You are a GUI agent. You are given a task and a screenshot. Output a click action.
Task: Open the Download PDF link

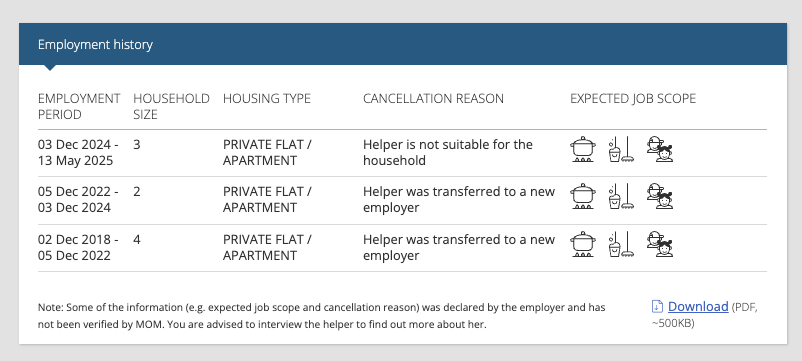(x=698, y=306)
